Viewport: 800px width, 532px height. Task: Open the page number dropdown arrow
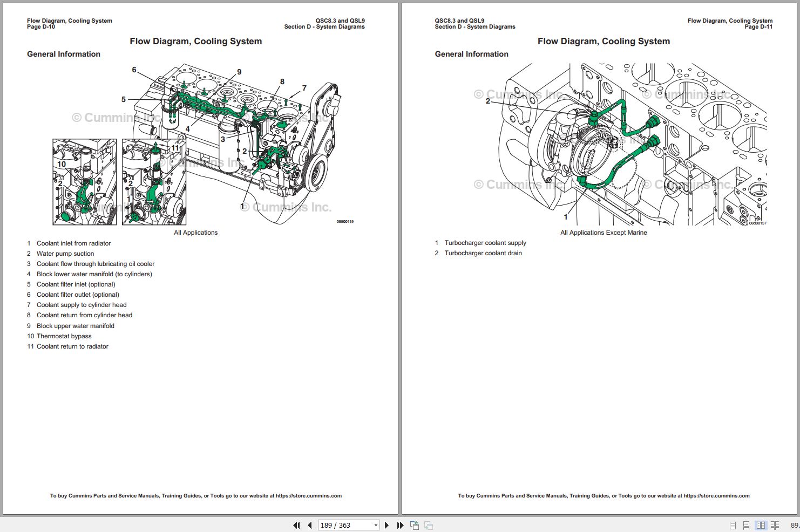coord(376,526)
